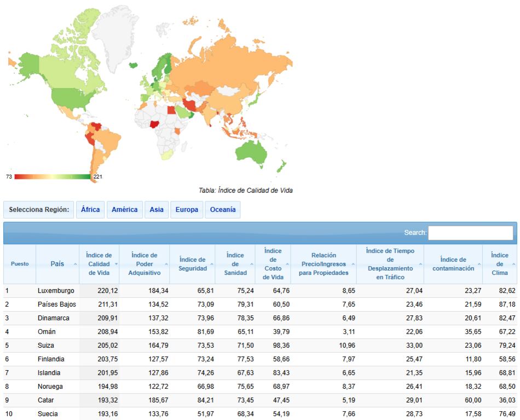Viewport: 520px width, 420px height.
Task: Sort by Índice de Clima column
Action: click(x=499, y=264)
